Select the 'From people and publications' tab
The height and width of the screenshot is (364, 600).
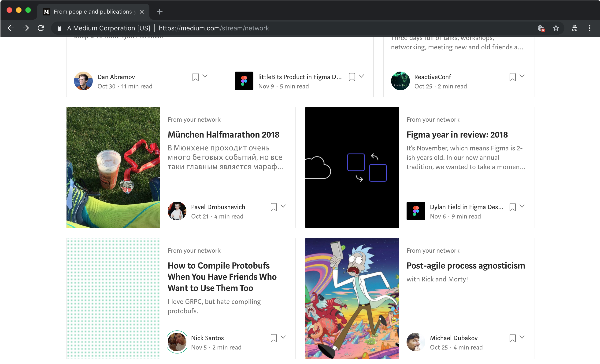93,12
